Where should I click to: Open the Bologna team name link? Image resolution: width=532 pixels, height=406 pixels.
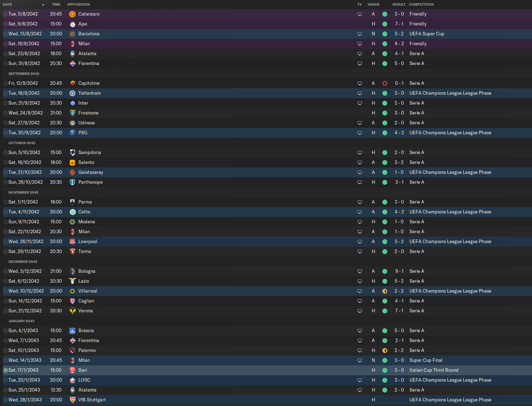(87, 271)
